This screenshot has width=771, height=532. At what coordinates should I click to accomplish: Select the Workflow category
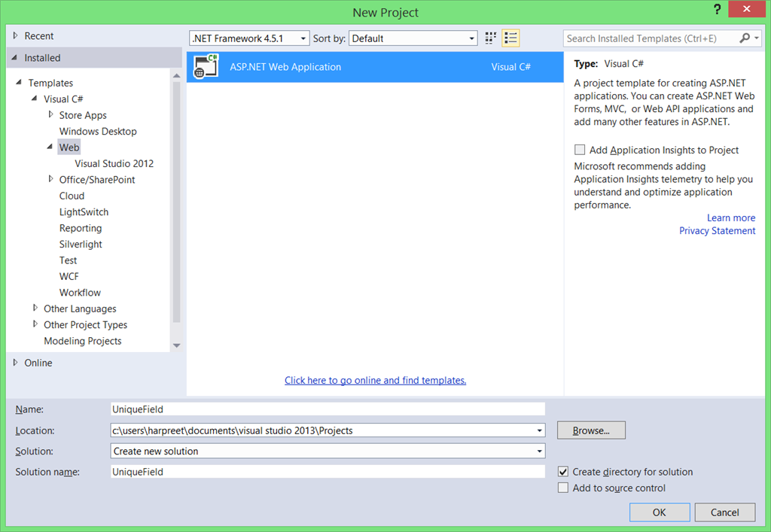[80, 293]
